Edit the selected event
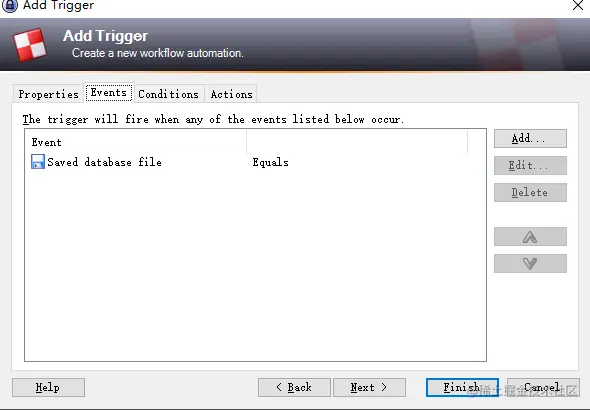The width and height of the screenshot is (590, 410). pos(530,166)
